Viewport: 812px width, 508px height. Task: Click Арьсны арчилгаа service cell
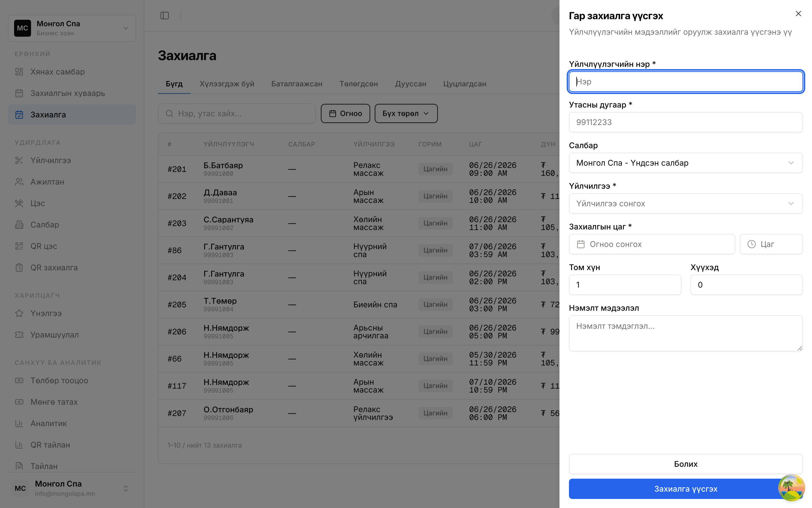pos(370,332)
